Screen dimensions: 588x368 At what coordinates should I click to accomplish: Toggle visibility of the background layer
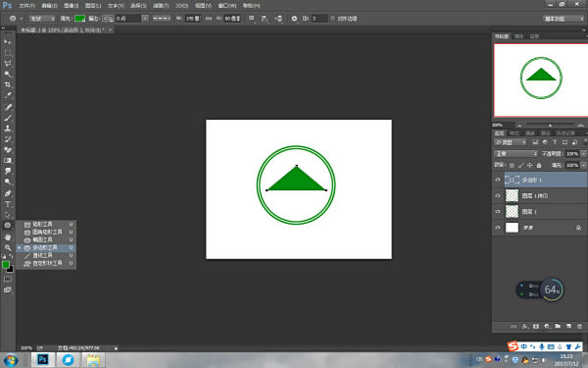[498, 228]
